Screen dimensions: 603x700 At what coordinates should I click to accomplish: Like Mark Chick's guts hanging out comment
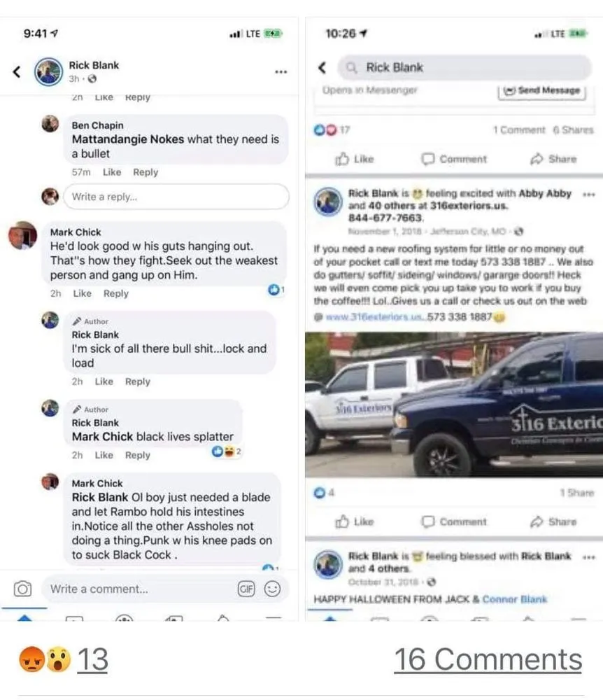(82, 293)
